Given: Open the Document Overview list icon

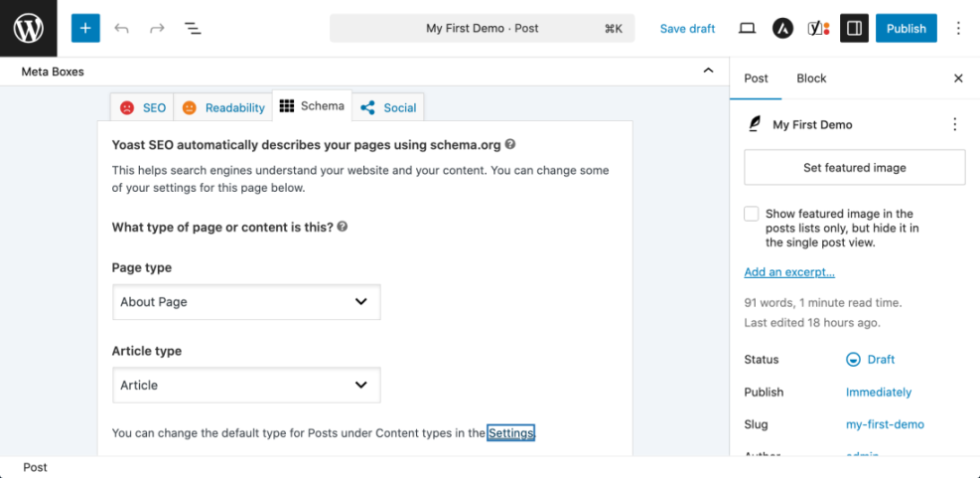Looking at the screenshot, I should point(193,28).
